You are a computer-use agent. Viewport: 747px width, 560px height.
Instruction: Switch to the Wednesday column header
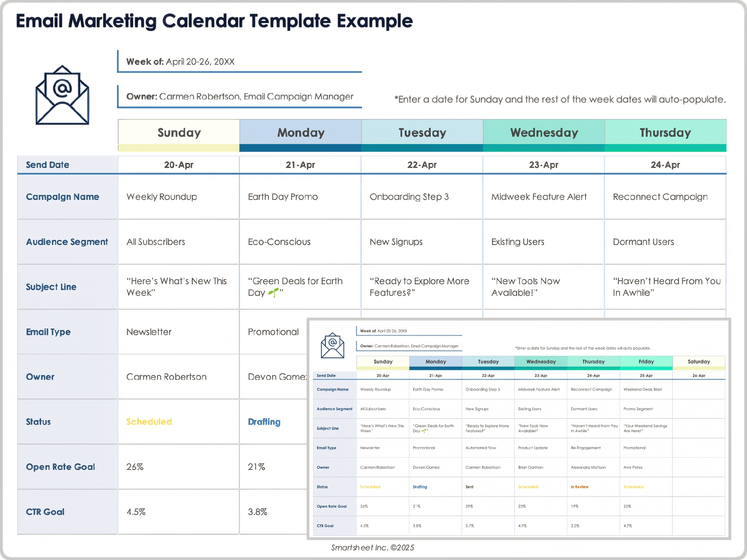click(x=543, y=133)
